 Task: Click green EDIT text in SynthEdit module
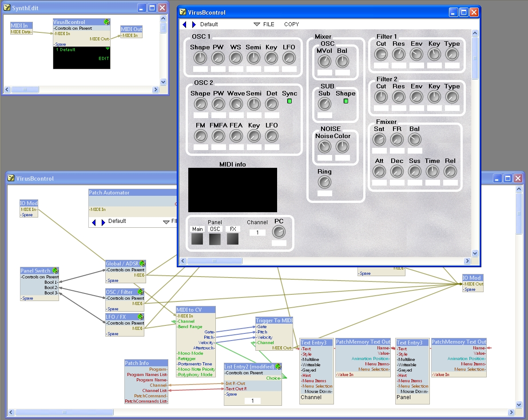pyautogui.click(x=104, y=59)
